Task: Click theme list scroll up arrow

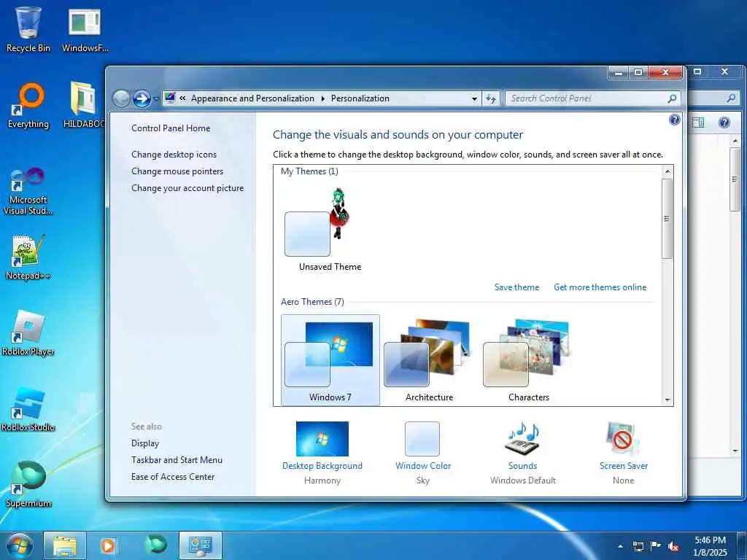Action: [667, 171]
